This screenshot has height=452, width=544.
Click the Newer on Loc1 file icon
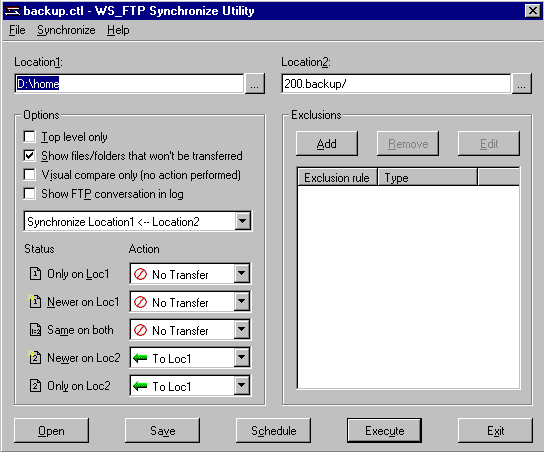coord(34,301)
